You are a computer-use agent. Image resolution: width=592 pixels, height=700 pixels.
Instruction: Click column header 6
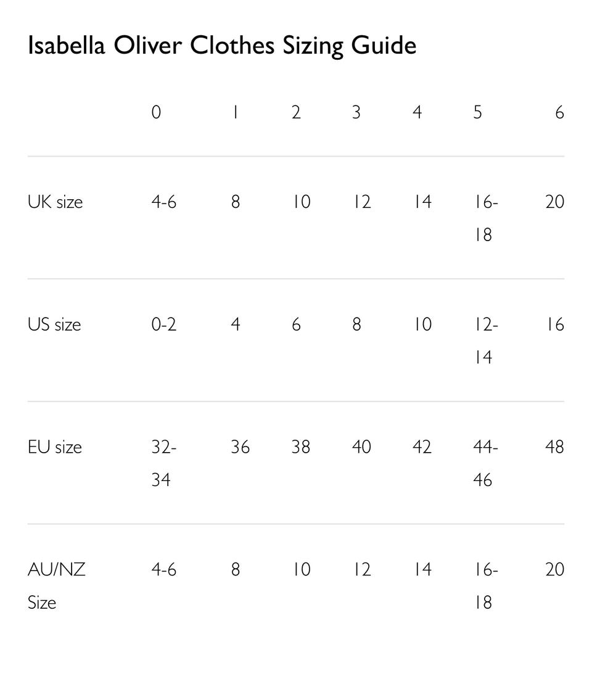[559, 112]
